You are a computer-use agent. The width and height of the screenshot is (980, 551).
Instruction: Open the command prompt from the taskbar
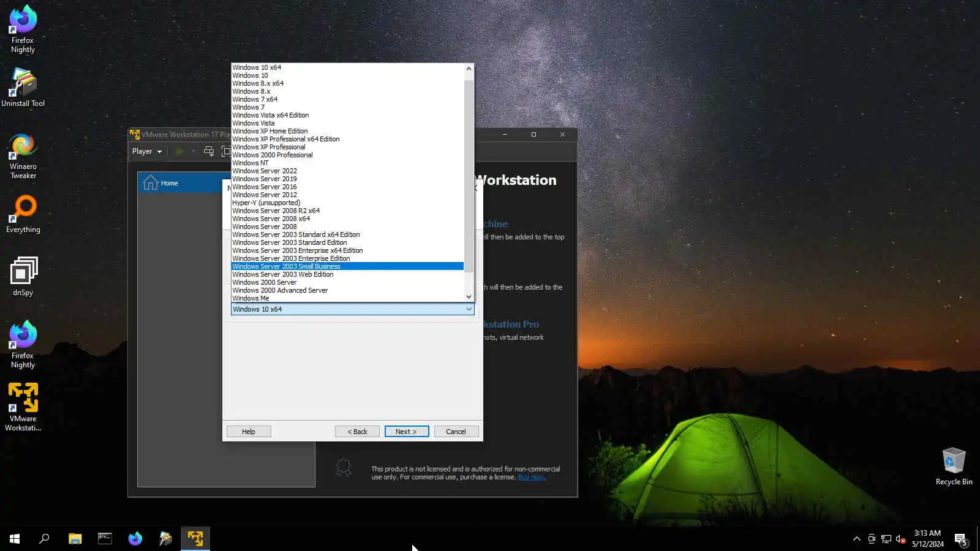[105, 539]
